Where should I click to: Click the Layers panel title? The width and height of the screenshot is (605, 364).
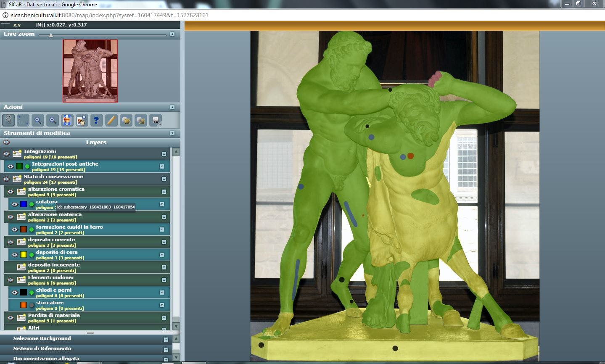96,142
